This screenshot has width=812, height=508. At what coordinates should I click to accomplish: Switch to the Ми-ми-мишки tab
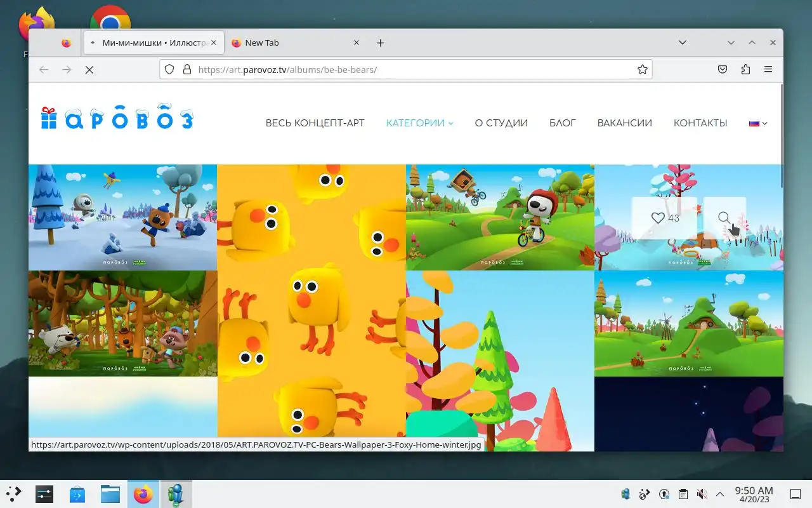pyautogui.click(x=152, y=43)
